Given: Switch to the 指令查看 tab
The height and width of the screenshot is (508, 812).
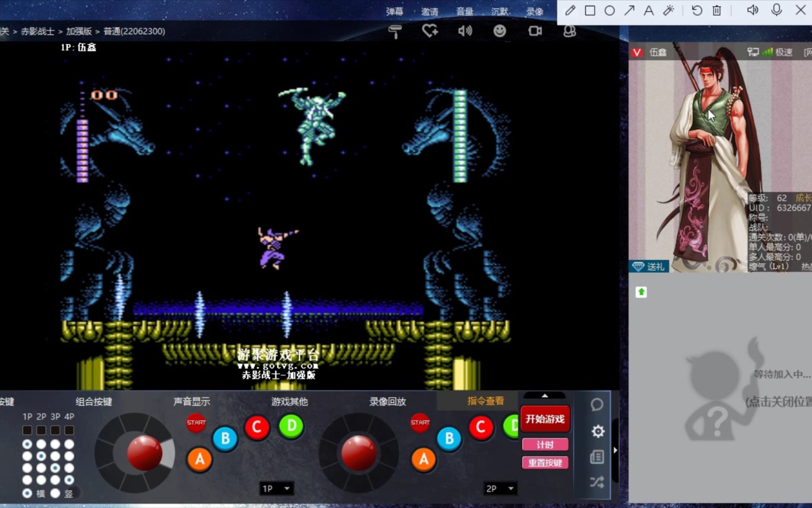Looking at the screenshot, I should pos(485,401).
